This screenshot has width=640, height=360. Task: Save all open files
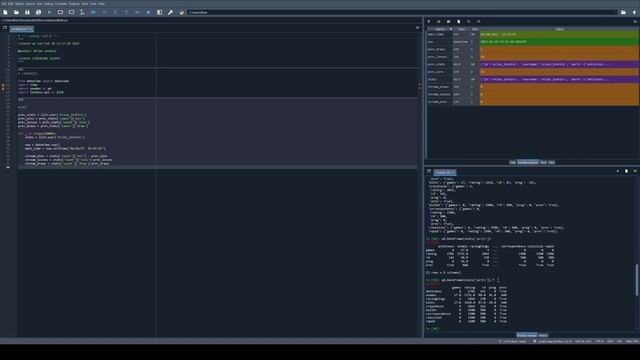point(38,12)
